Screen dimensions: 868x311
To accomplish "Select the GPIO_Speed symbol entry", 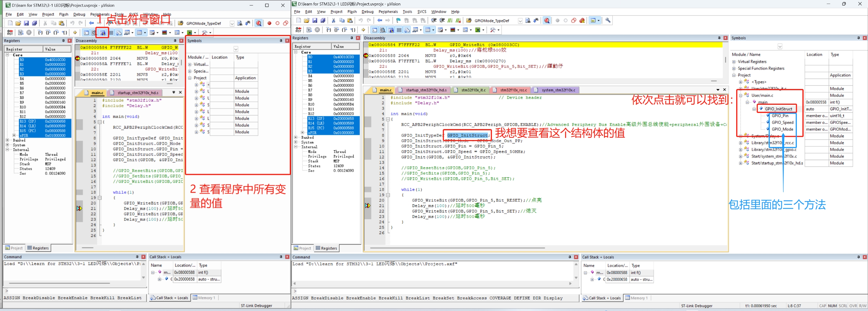I will point(782,122).
